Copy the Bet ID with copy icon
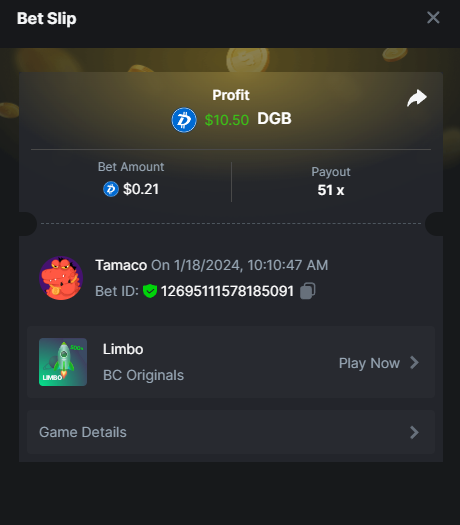 pyautogui.click(x=308, y=291)
